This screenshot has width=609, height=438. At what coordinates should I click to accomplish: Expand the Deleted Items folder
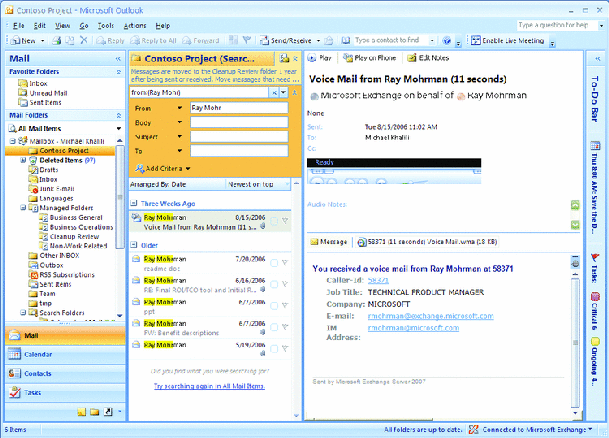pyautogui.click(x=23, y=160)
